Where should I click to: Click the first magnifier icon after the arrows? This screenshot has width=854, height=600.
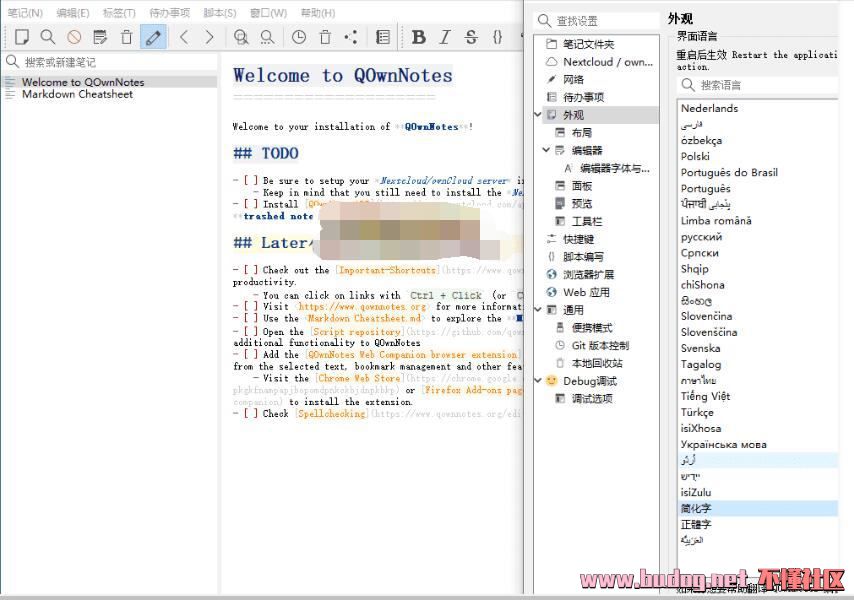[241, 37]
